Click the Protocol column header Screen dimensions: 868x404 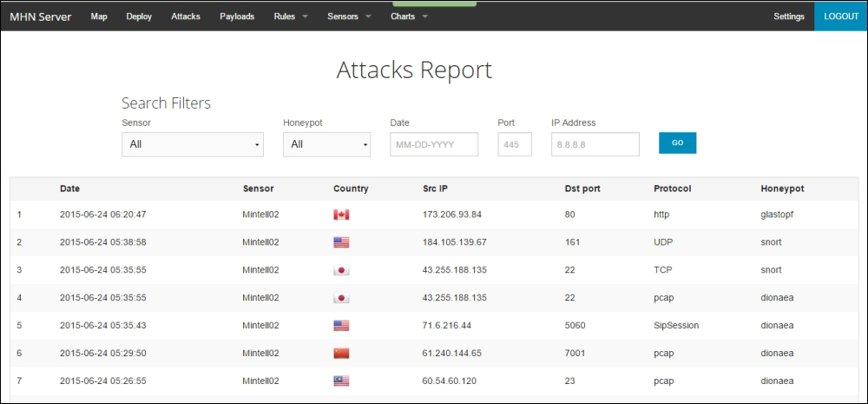coord(672,189)
